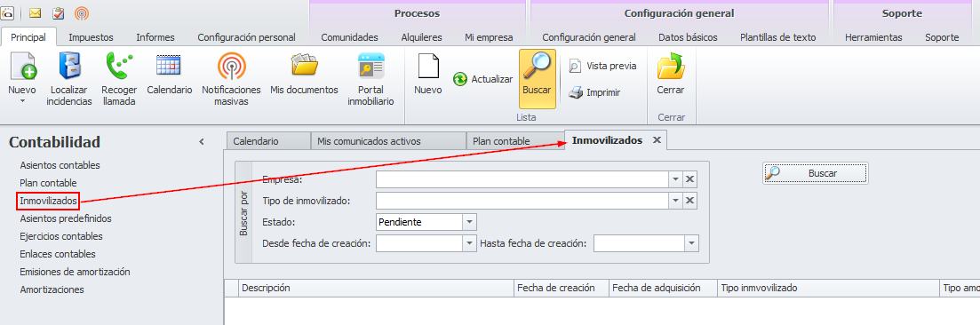Click the Buscar button beside filters
Viewport: 980px width, 325px height.
[815, 173]
